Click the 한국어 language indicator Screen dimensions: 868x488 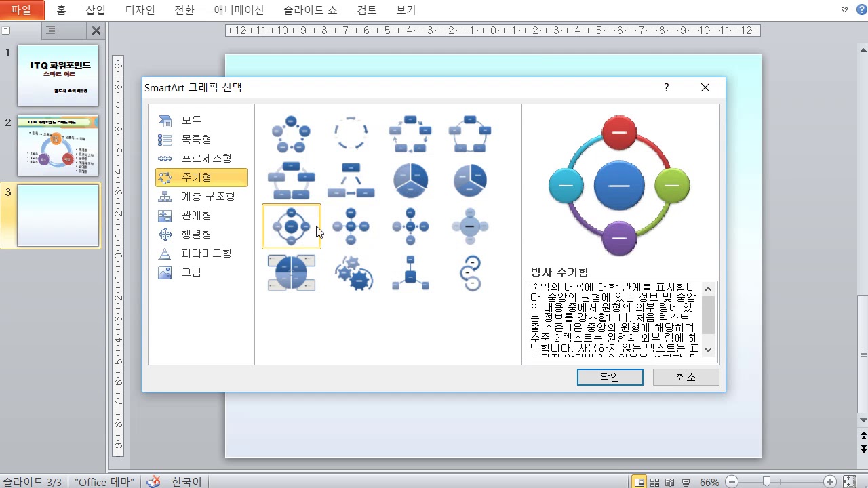click(186, 482)
